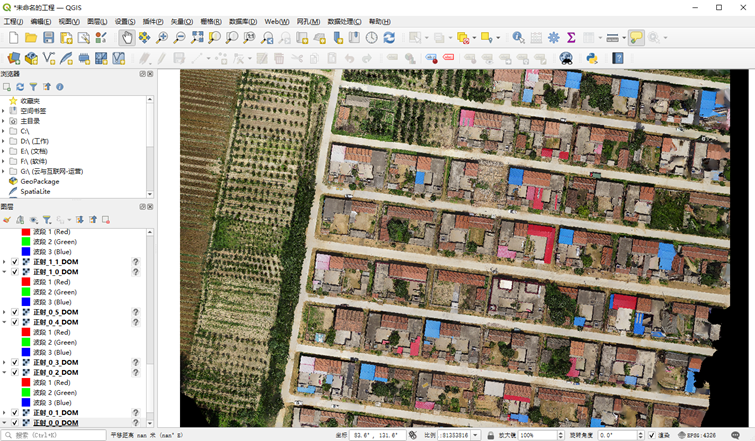Open the Processing Toolbox gear icon
The image size is (755, 441).
554,38
